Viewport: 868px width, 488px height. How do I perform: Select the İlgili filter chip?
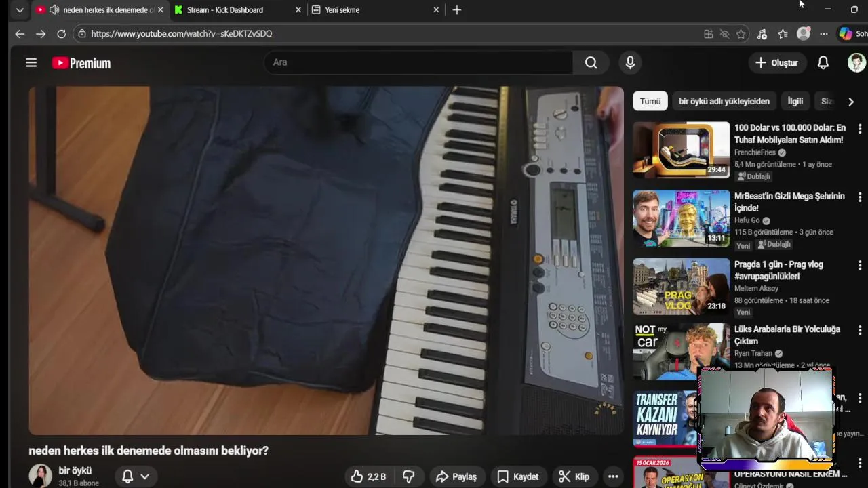[795, 101]
